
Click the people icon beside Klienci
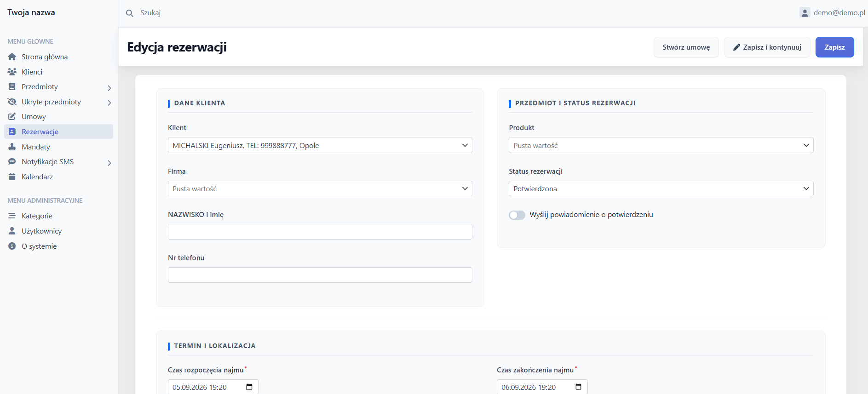point(12,72)
